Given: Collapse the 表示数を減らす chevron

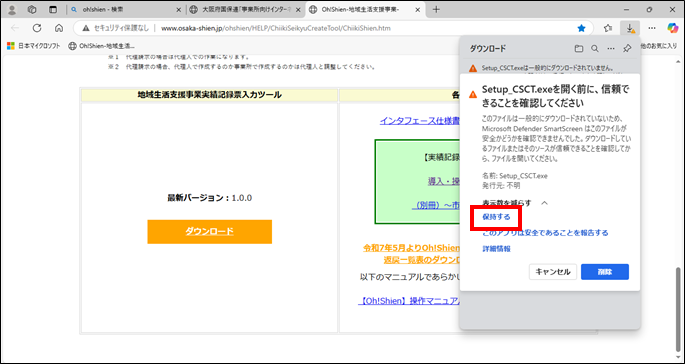Looking at the screenshot, I should click(x=544, y=203).
